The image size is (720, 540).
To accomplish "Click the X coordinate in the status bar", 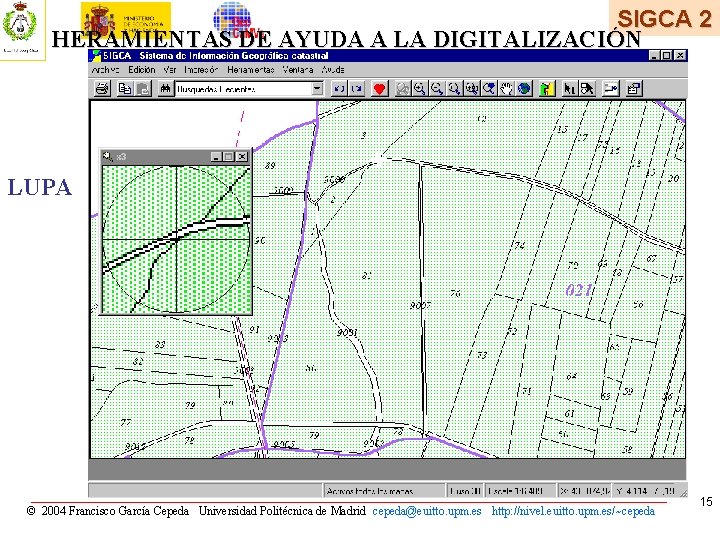I will pos(585,491).
